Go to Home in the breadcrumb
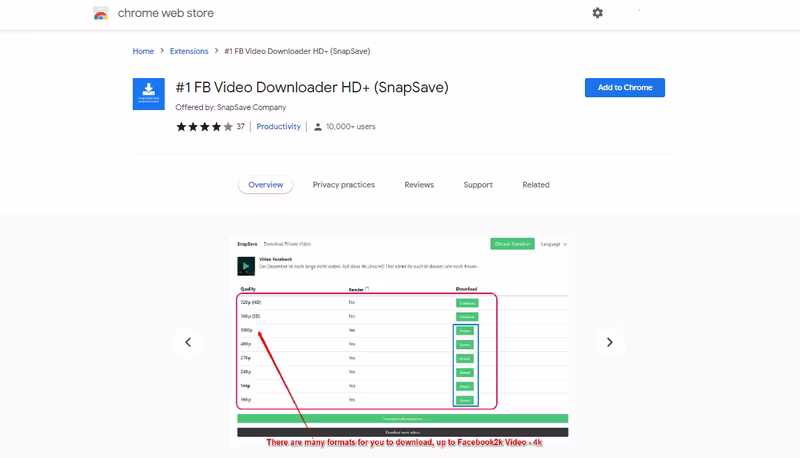Screen dimensions: 800x458 coord(143,51)
